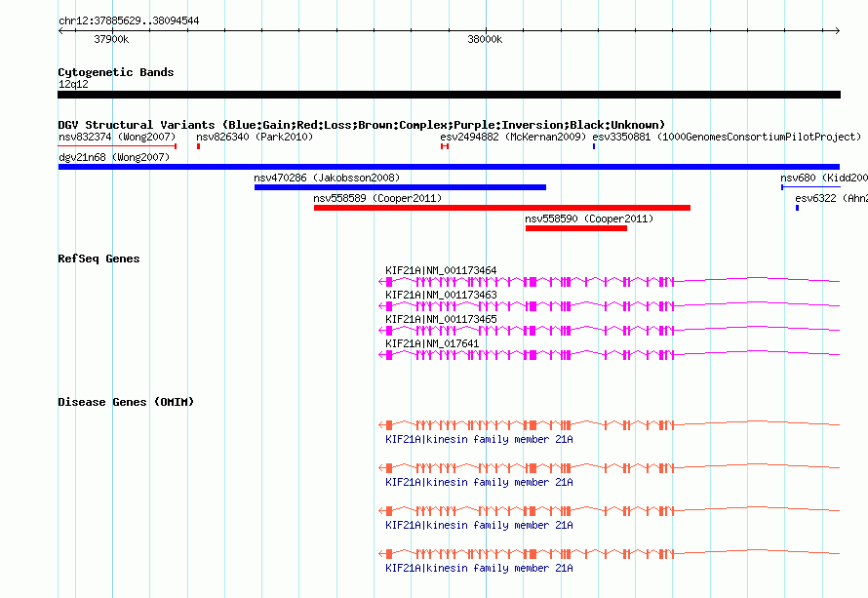Click the blue nsv470286 gain bar
The height and width of the screenshot is (598, 868).
[400, 187]
